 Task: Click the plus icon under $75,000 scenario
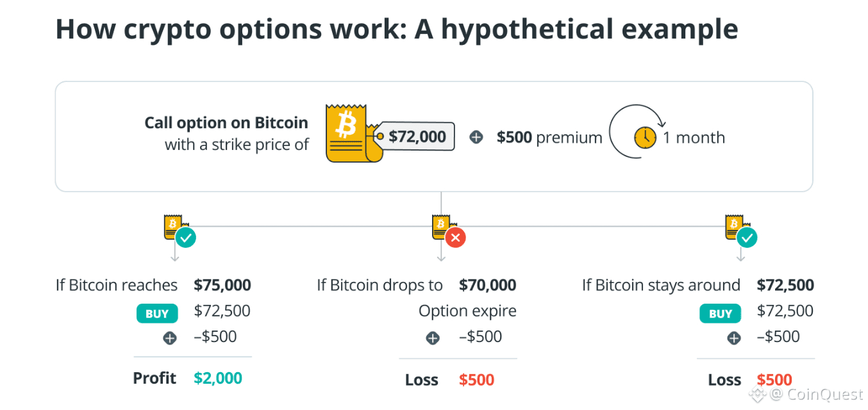(170, 338)
